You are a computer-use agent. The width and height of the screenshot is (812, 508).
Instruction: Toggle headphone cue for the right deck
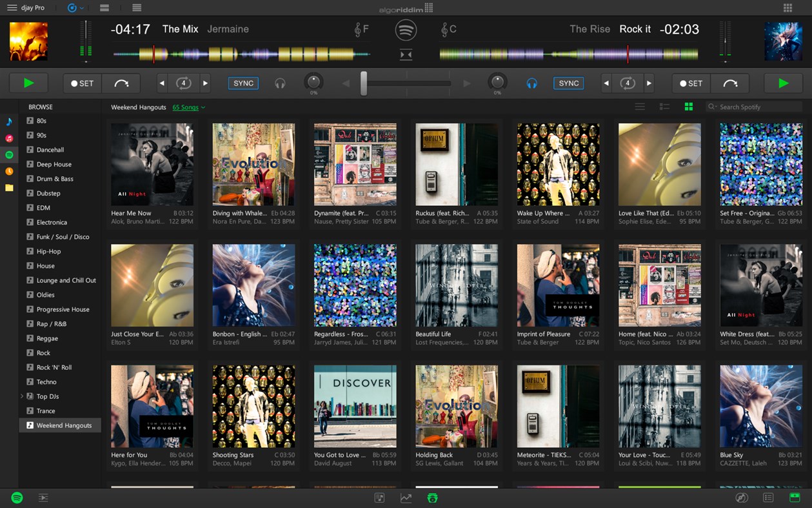pos(531,83)
